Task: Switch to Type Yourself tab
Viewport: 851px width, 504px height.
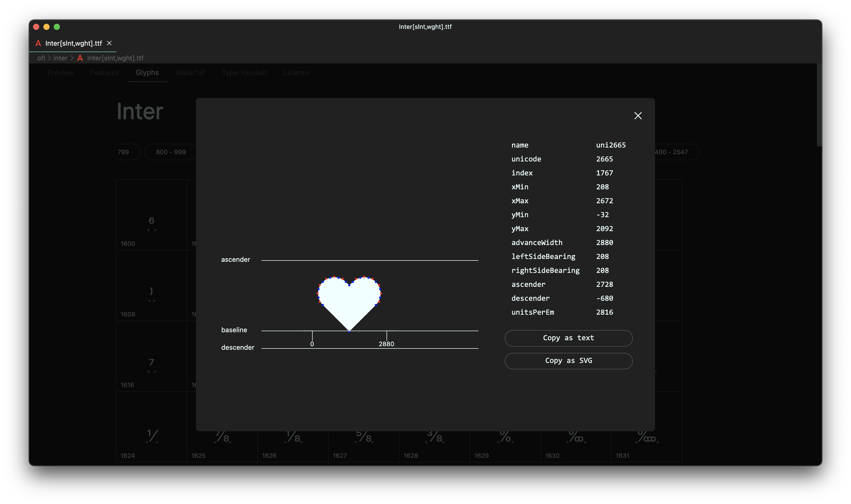Action: 244,73
